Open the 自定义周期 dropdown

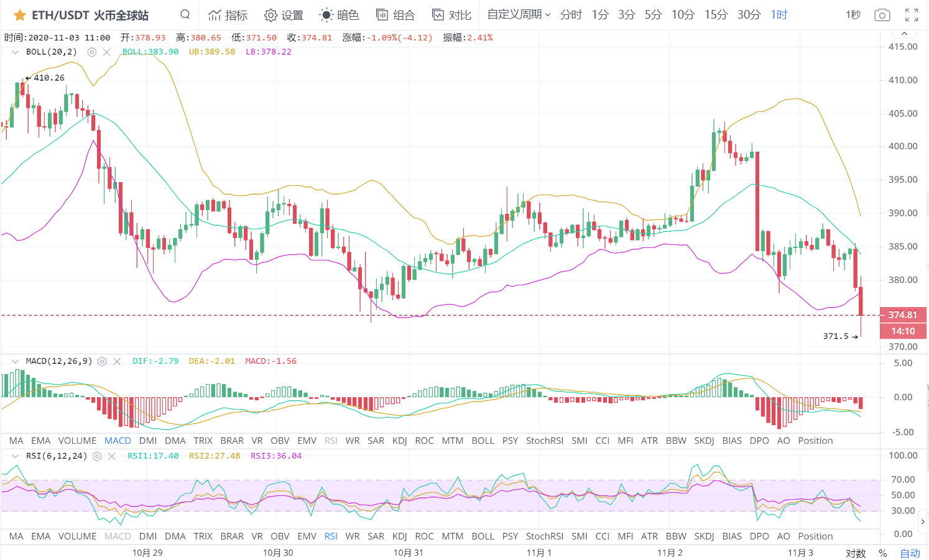[519, 14]
